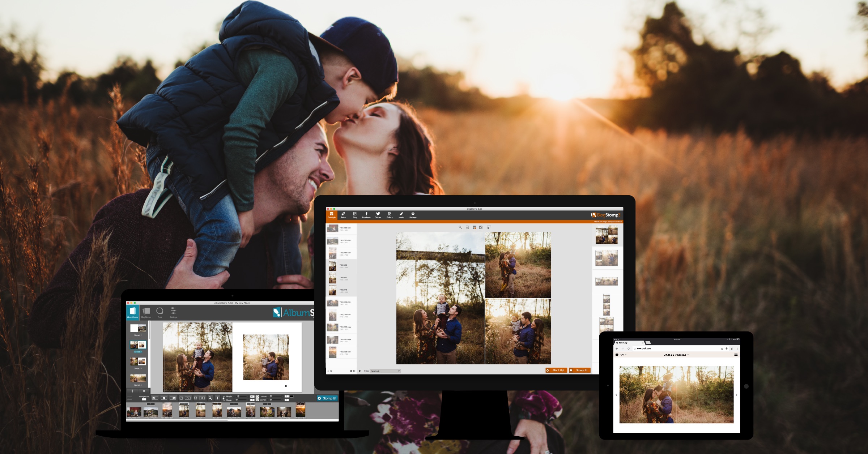Select the first layout option in BlogStomp right panel
Screen dimensions: 868x454
pos(607,235)
